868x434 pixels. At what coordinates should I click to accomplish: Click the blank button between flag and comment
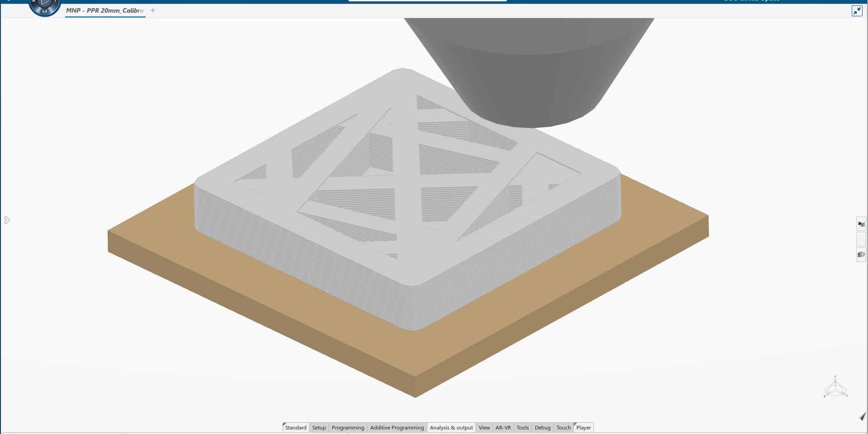click(861, 239)
